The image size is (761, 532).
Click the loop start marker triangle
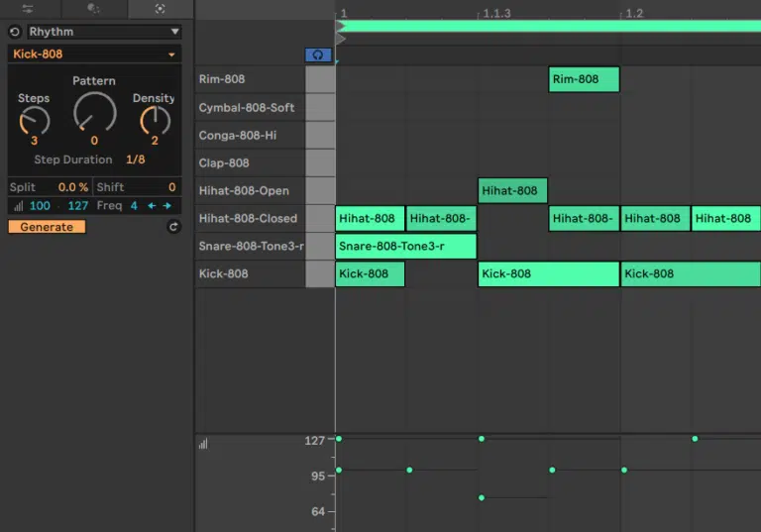click(340, 26)
